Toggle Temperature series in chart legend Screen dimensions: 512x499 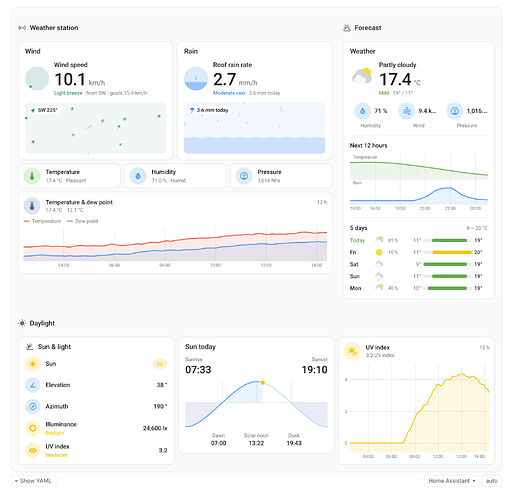click(42, 221)
